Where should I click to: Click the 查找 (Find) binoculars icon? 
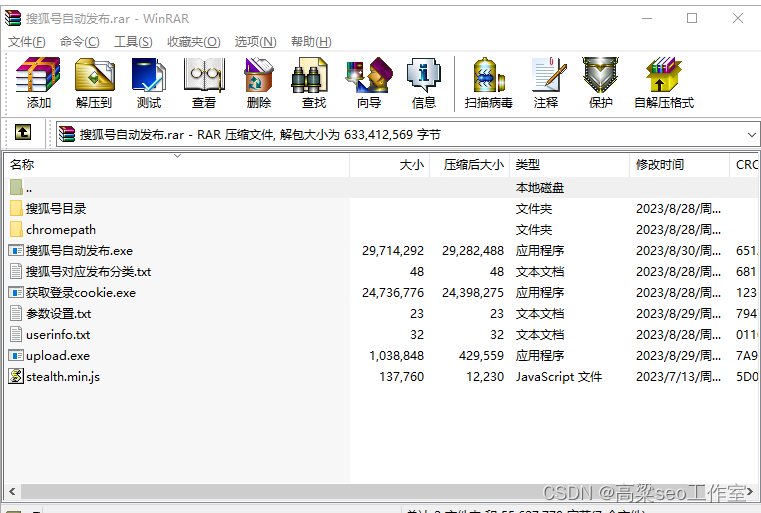309,75
